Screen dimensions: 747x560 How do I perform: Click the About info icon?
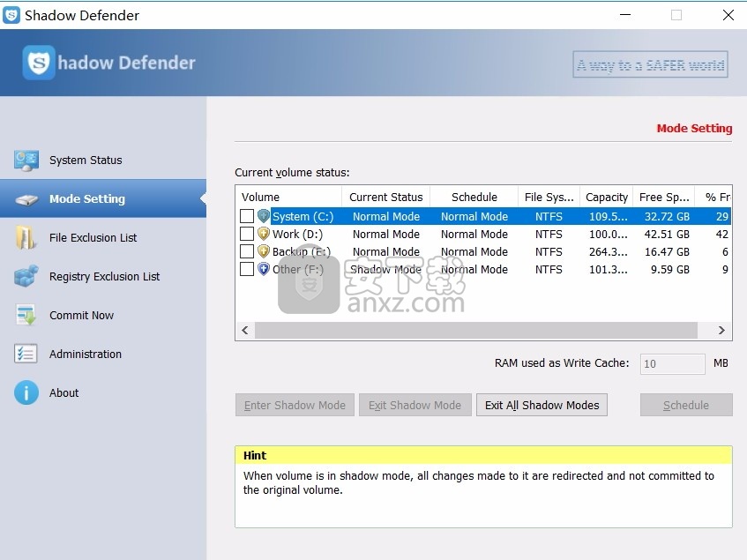[26, 392]
